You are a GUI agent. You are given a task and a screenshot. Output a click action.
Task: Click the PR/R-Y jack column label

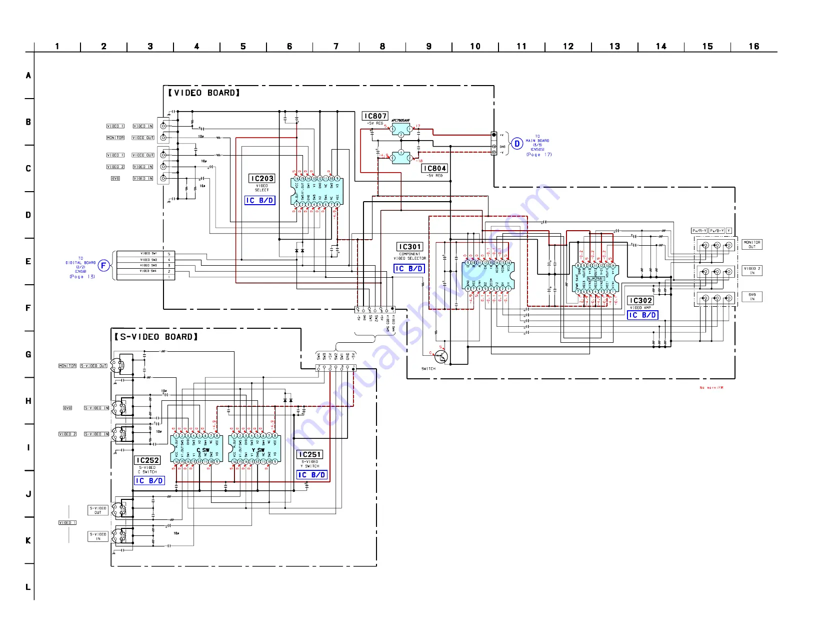(699, 231)
